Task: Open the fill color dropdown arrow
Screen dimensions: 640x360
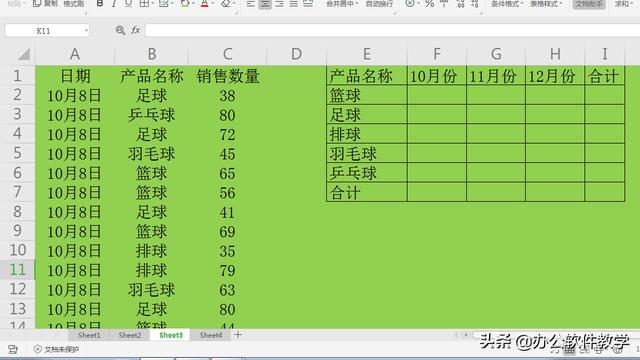Action: [x=193, y=4]
